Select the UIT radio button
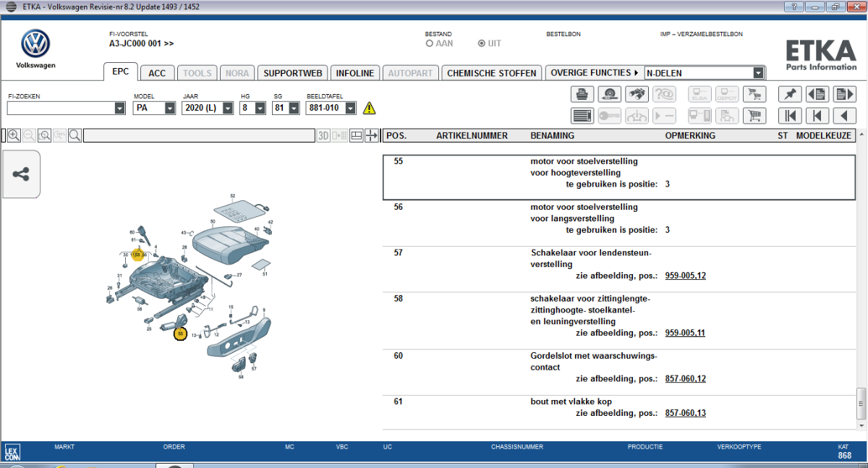The height and width of the screenshot is (468, 868). [482, 43]
